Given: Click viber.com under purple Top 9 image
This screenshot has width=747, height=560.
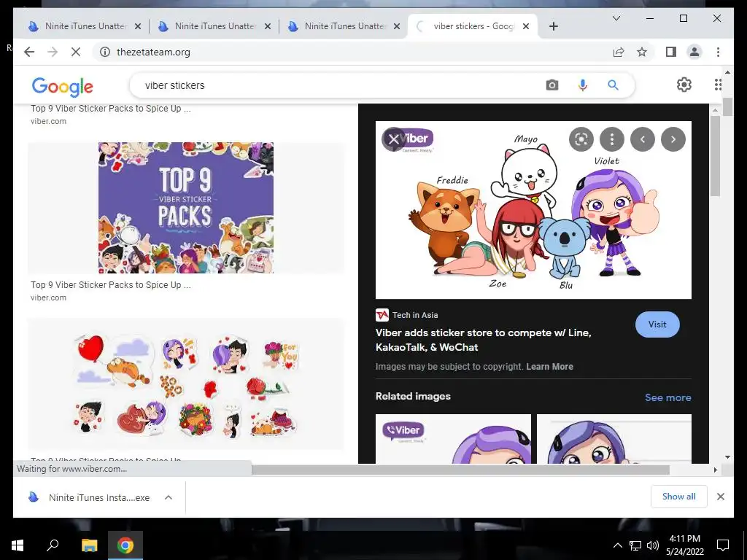Looking at the screenshot, I should (48, 297).
